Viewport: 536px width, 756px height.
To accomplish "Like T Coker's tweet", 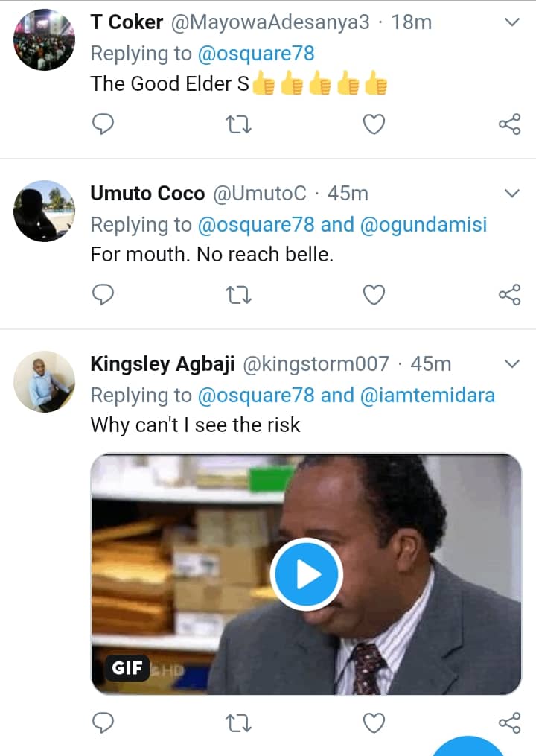I will [374, 125].
